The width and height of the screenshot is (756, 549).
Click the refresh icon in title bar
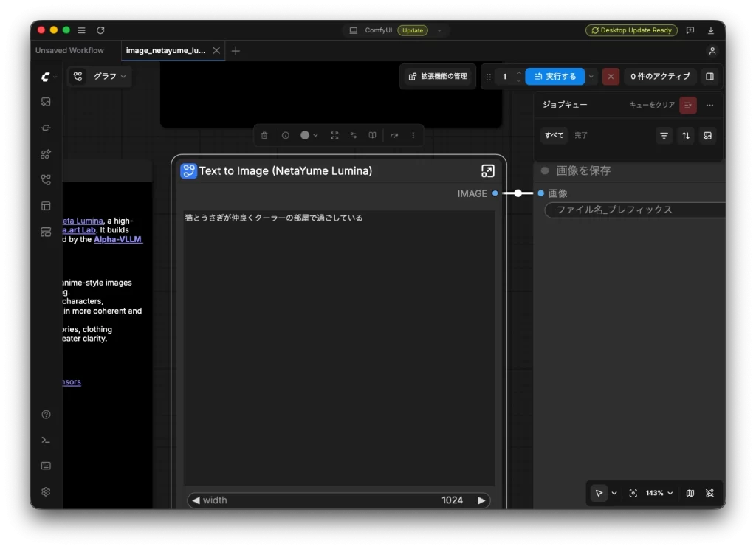(100, 30)
